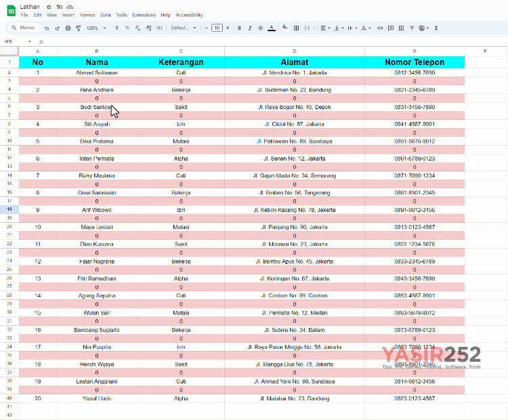Open the fill color picker
508x420 pixels.
tap(284, 28)
